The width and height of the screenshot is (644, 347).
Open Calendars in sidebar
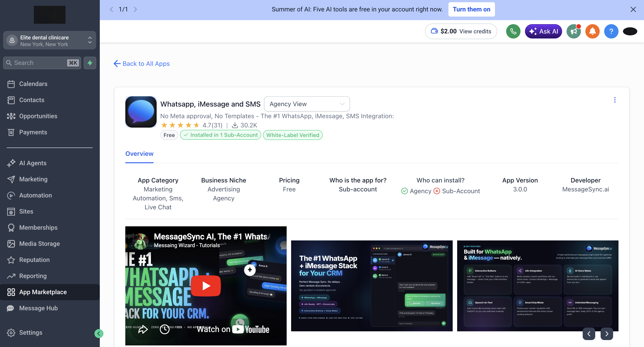50,84
